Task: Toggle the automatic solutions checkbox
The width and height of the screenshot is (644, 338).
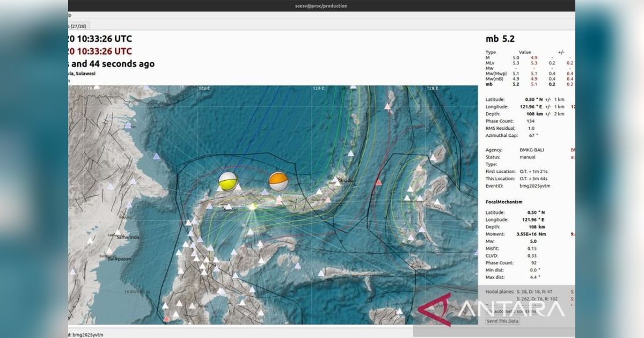Action: pyautogui.click(x=488, y=311)
